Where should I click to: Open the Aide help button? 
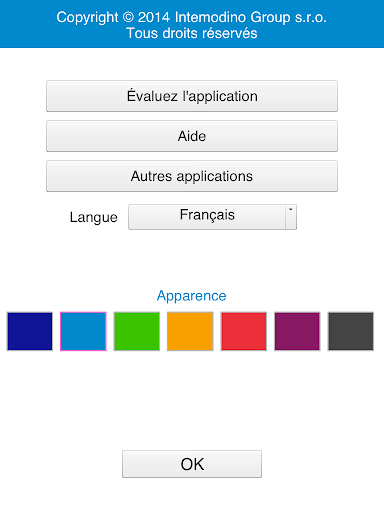click(192, 136)
